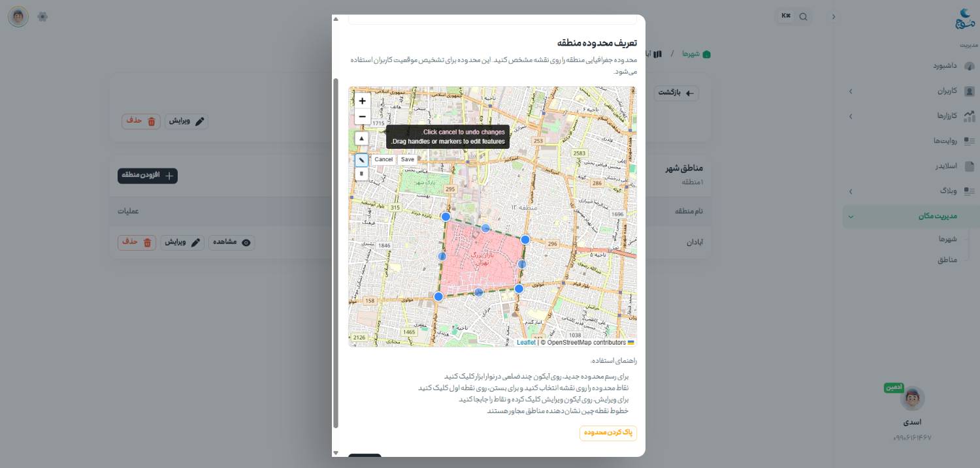Click the admin profile avatar in sidebar
This screenshot has width=980, height=468.
pos(912,398)
